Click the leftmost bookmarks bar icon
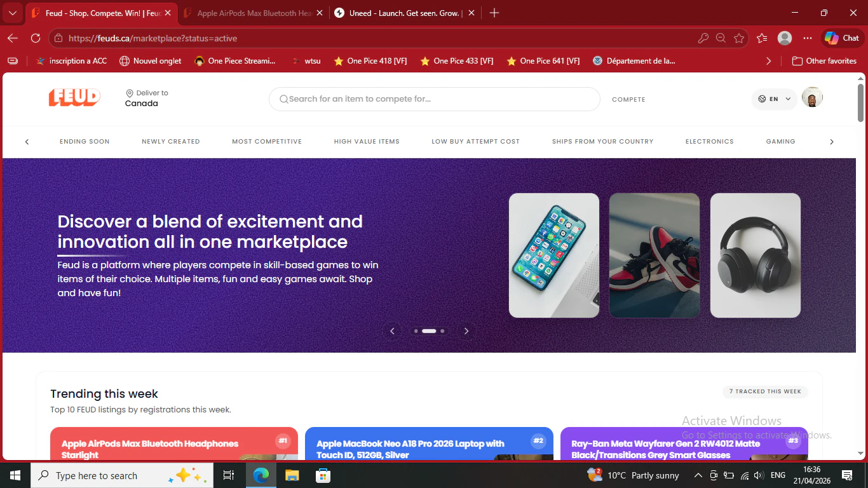The image size is (868, 488). [x=13, y=61]
